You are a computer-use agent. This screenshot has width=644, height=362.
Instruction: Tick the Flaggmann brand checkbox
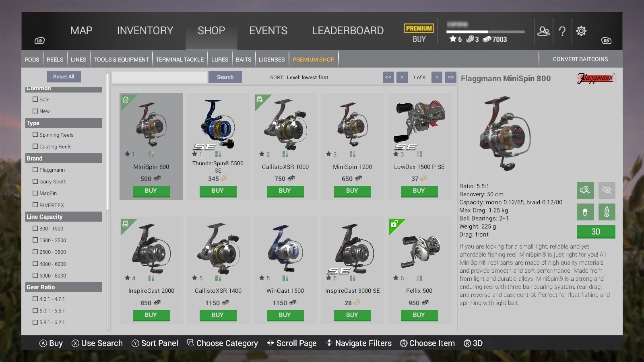pos(35,170)
